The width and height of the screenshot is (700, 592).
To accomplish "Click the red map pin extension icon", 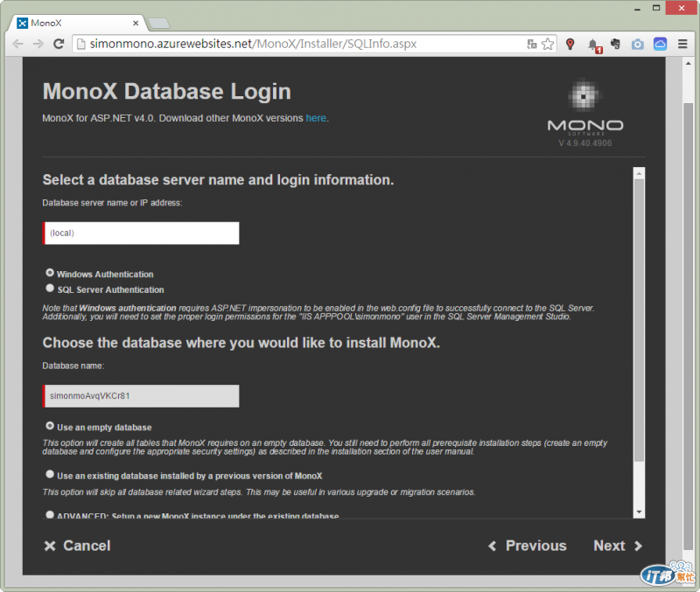I will tap(570, 44).
